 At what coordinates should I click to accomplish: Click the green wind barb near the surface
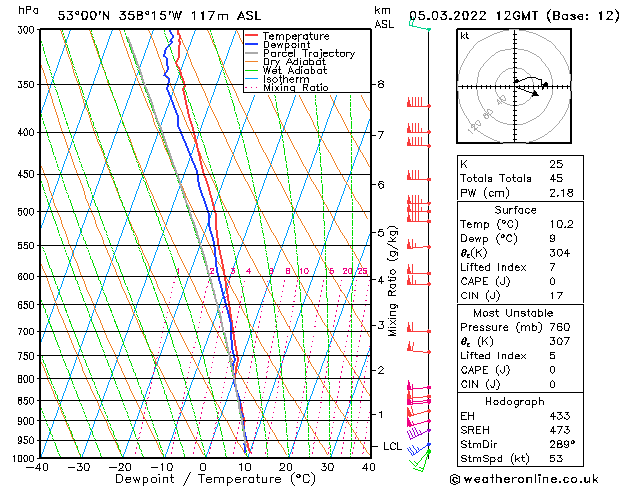coord(420,461)
